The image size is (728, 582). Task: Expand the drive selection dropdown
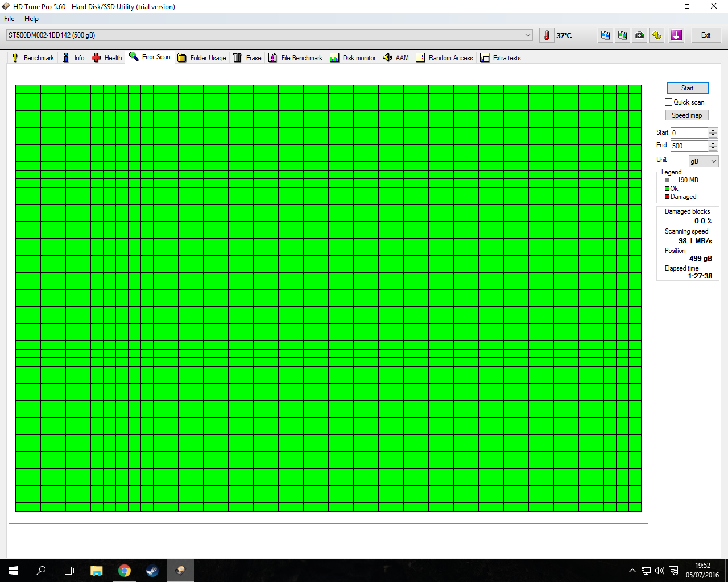[527, 35]
